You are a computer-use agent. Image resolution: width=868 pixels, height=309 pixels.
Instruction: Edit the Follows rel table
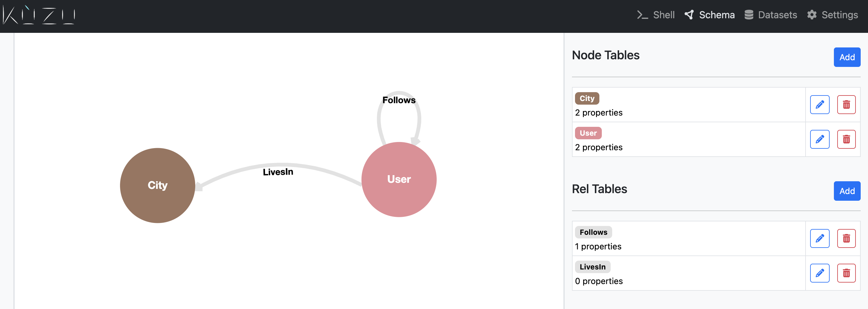[x=820, y=239]
